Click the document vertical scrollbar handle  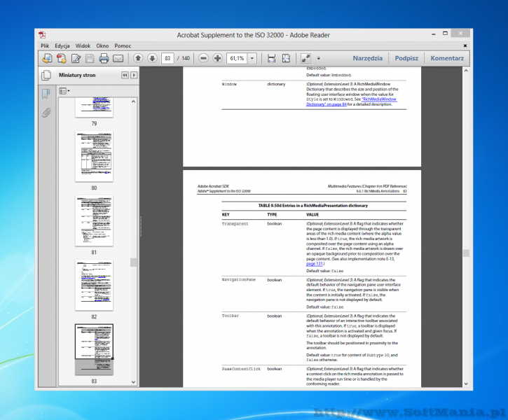click(466, 253)
